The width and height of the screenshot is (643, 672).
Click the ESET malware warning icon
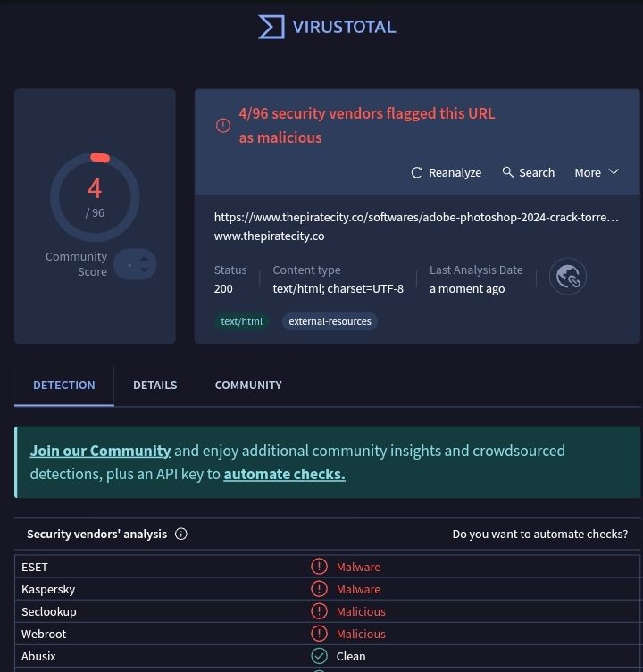pos(319,566)
